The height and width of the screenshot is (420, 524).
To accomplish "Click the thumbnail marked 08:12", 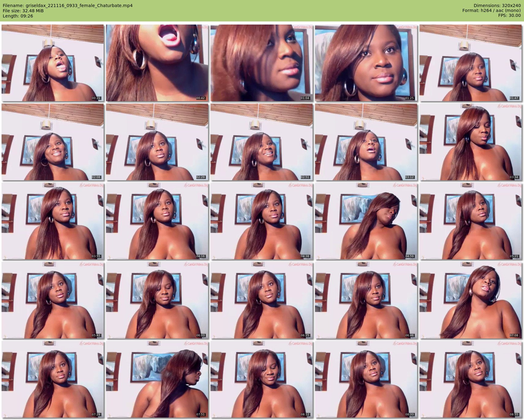I will (262, 379).
